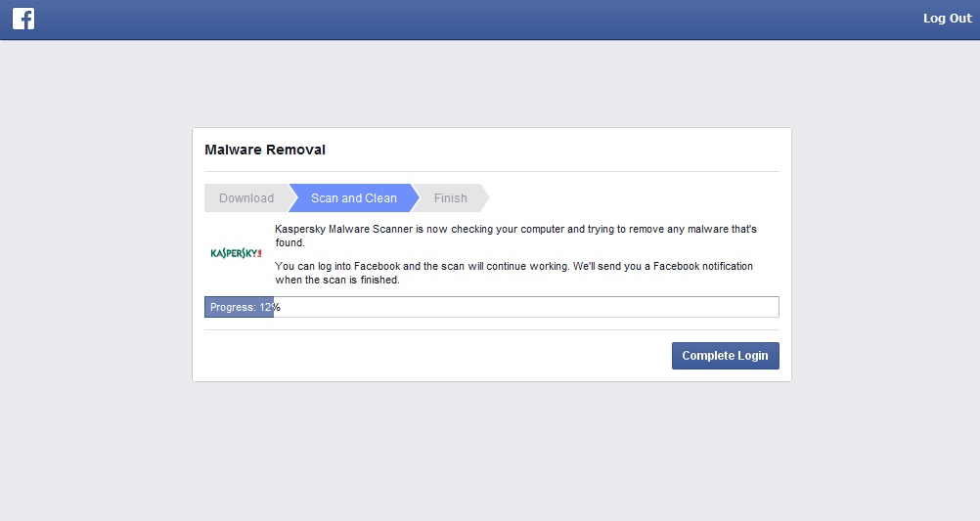Image resolution: width=980 pixels, height=521 pixels.
Task: Click the Malware Removal heading
Action: click(265, 150)
